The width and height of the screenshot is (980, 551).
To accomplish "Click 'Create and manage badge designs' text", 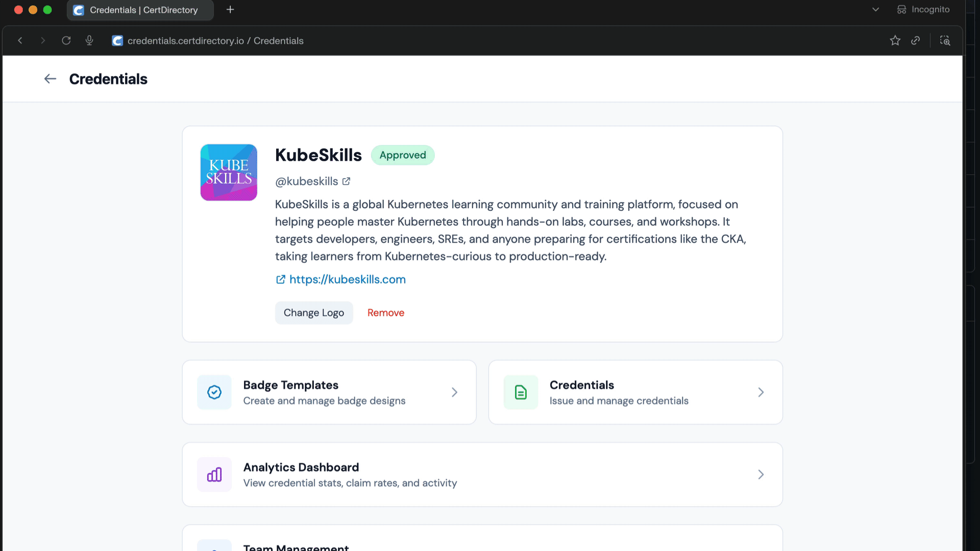I will (x=325, y=401).
